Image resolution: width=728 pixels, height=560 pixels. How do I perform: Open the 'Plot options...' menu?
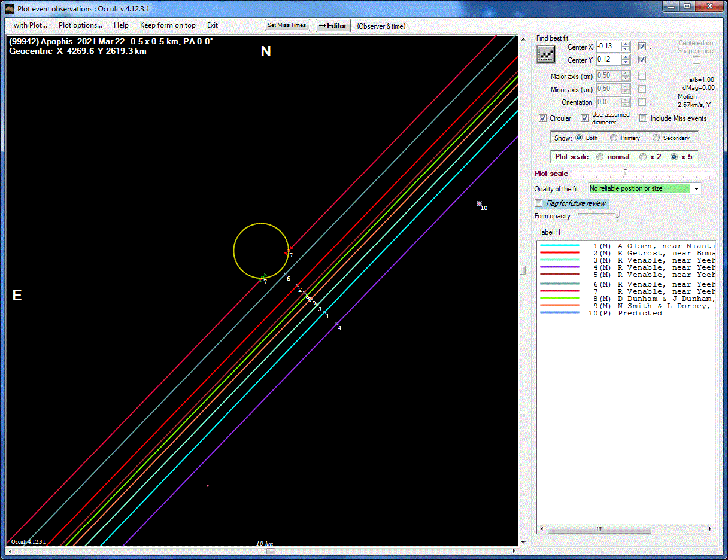pos(80,25)
